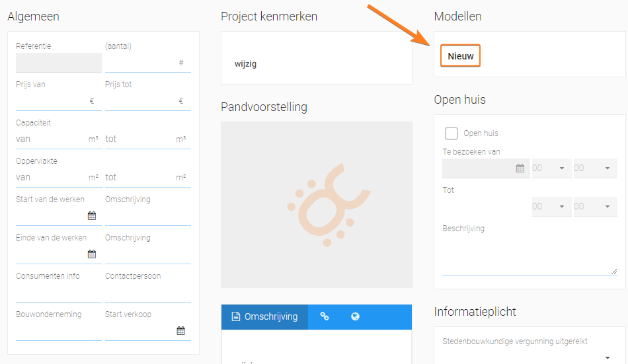Click the wijzig link in Project kenmerken
Image resolution: width=628 pixels, height=364 pixels.
245,64
